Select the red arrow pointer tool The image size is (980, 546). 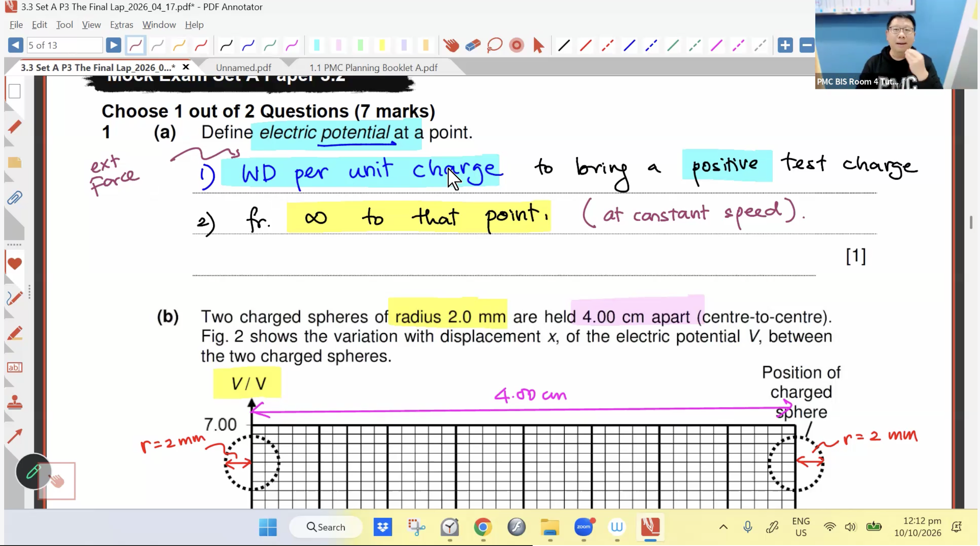click(x=538, y=45)
